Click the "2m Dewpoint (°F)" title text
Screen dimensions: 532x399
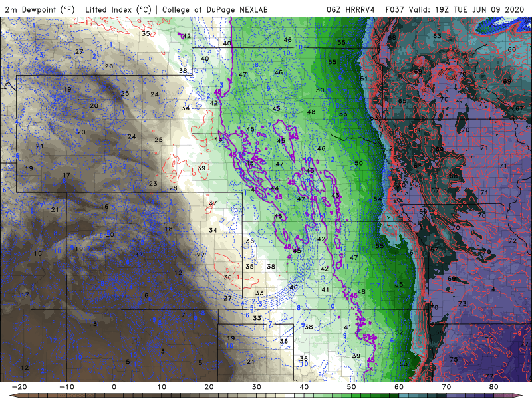[x=40, y=9]
